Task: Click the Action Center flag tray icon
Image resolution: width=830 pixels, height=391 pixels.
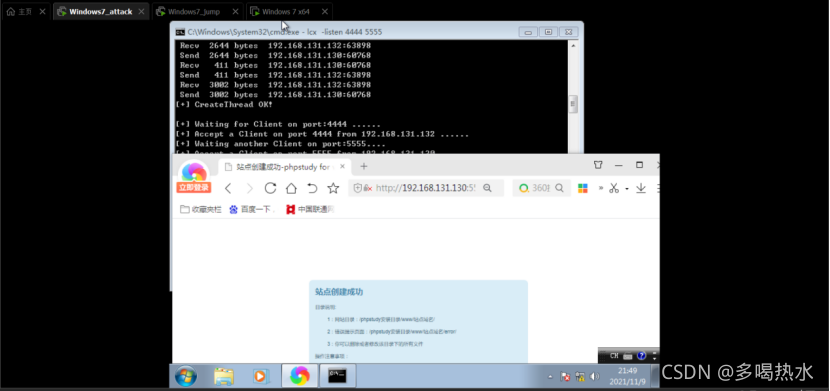Action: pos(565,377)
